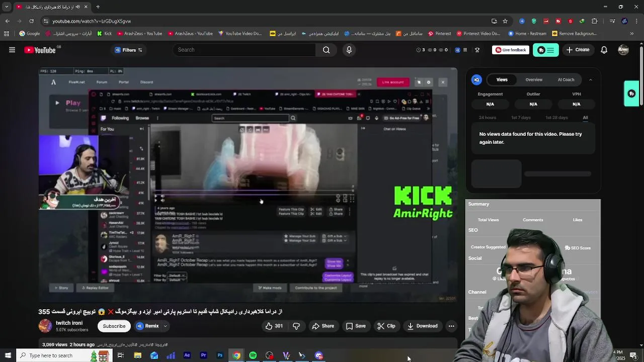Go to YouTube home via logo
This screenshot has width=644, height=362.
(40, 50)
